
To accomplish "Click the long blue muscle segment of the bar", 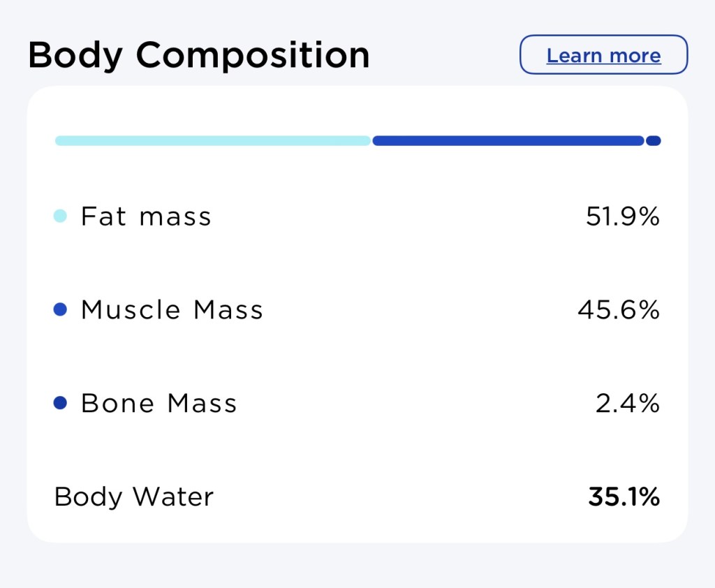I will [508, 140].
